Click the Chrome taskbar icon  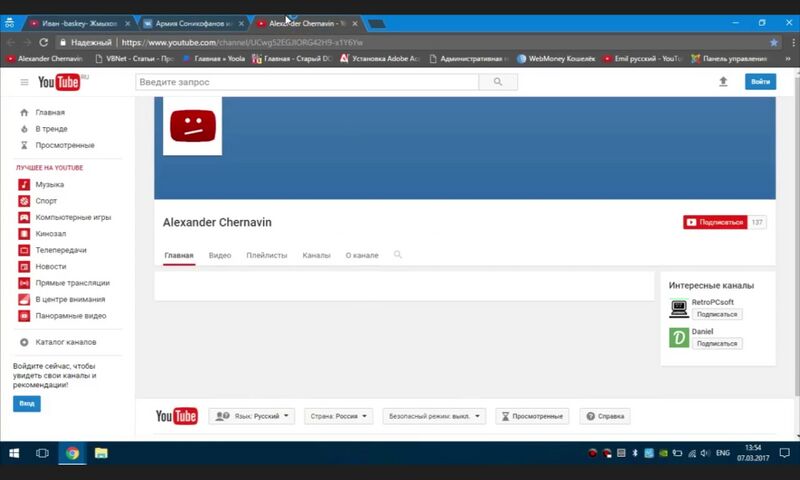tap(72, 453)
